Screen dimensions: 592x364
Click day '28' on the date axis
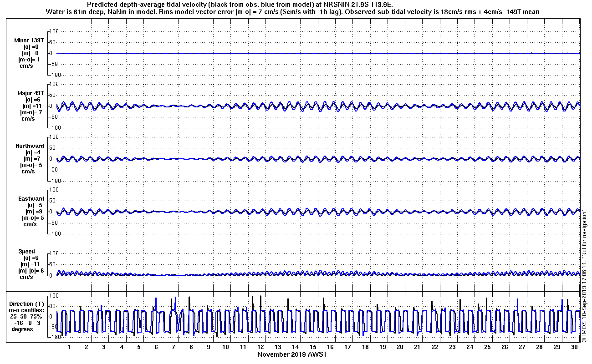pos(540,347)
